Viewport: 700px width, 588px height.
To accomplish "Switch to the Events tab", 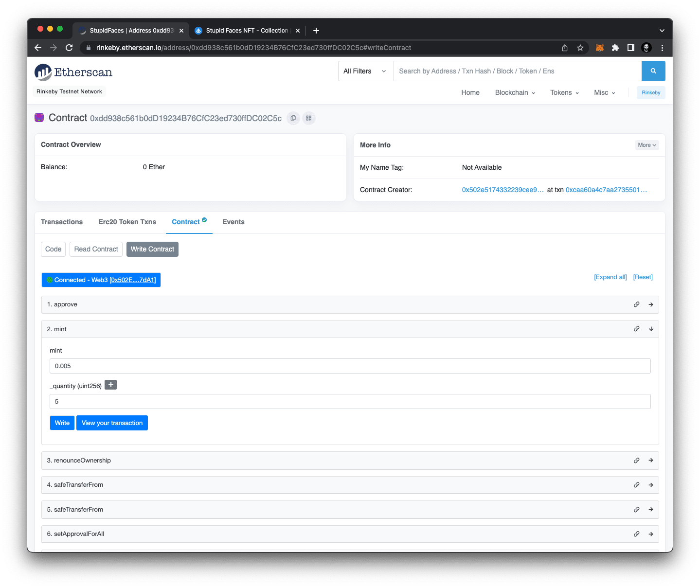I will tap(233, 222).
